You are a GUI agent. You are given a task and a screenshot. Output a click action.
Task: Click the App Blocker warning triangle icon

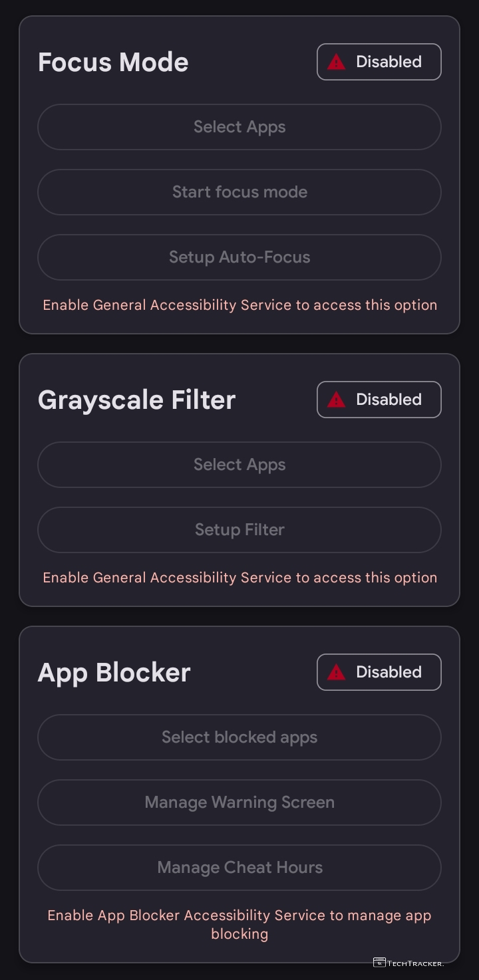337,672
